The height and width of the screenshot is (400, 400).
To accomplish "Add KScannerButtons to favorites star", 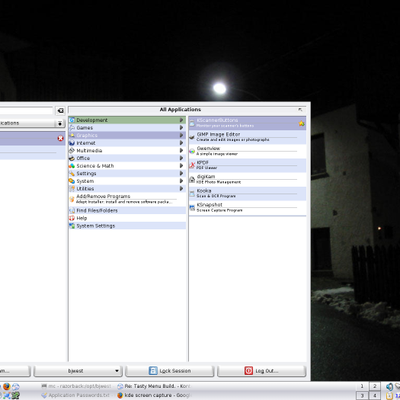I will point(301,124).
